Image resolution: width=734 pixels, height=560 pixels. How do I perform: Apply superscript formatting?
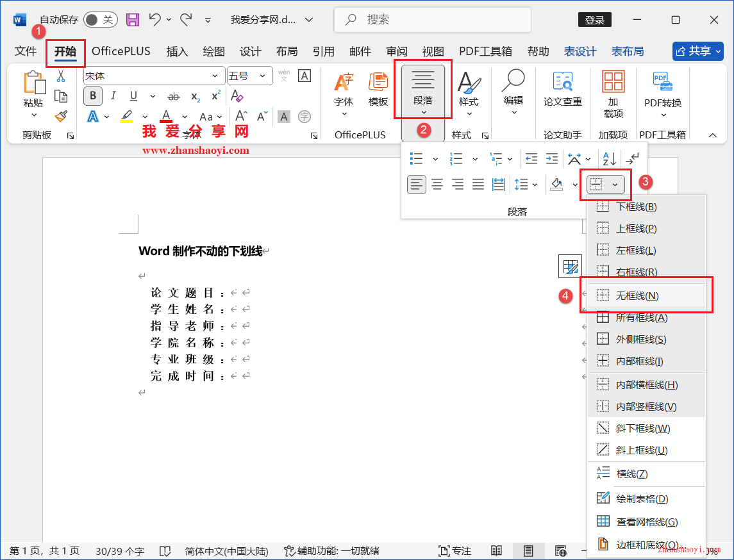tap(216, 95)
